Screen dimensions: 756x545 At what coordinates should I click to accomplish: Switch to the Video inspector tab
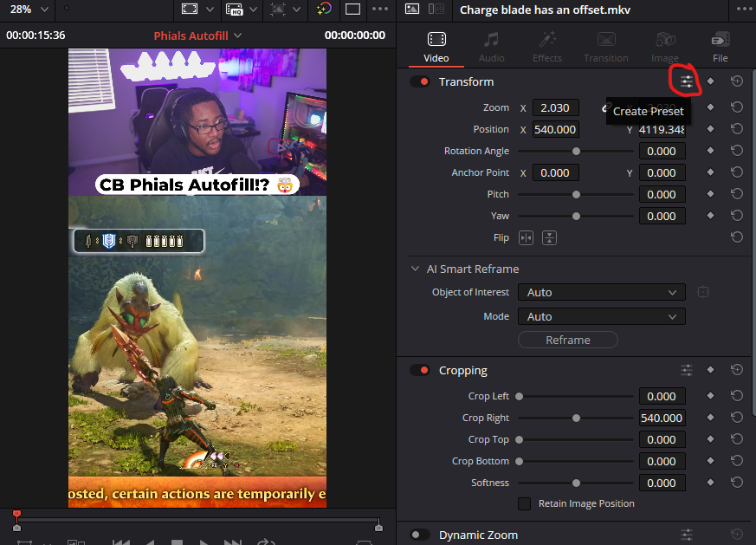[x=436, y=48]
